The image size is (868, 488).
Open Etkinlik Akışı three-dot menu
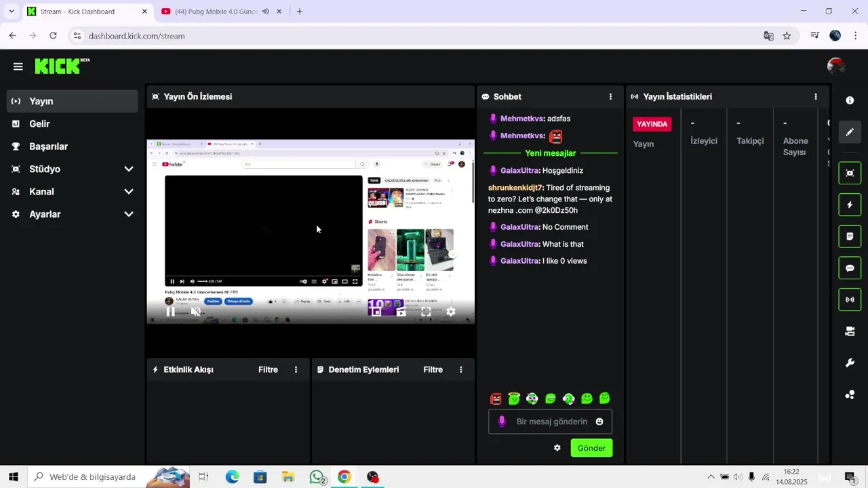click(x=296, y=369)
